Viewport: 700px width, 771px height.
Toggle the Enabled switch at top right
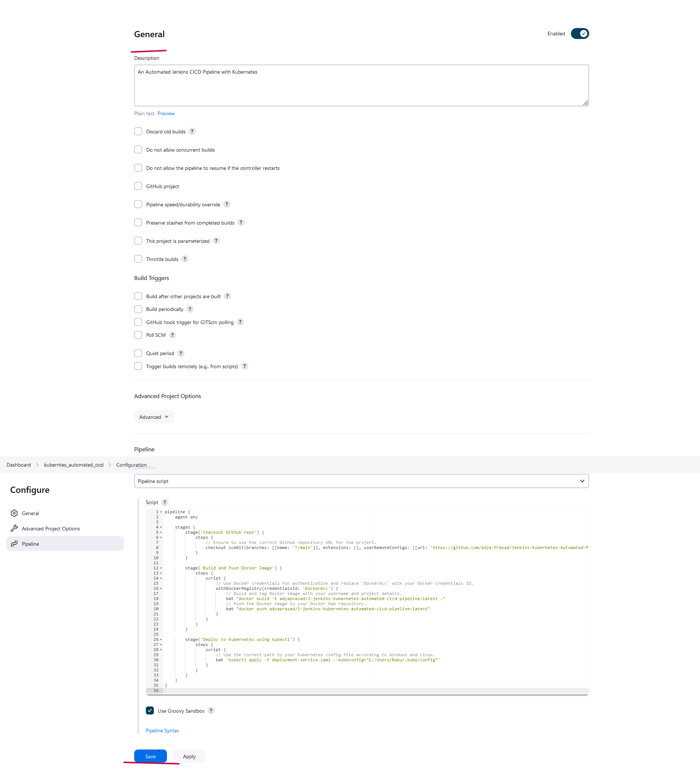579,34
